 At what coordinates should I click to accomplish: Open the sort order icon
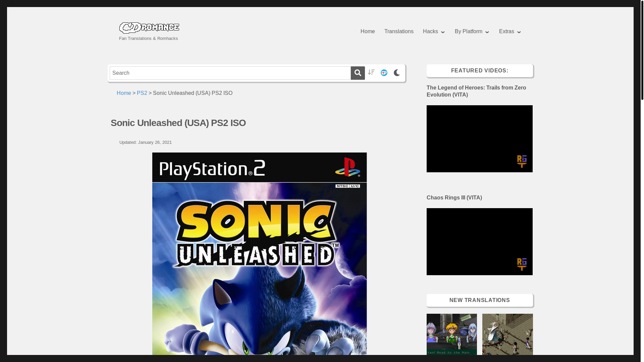point(371,72)
